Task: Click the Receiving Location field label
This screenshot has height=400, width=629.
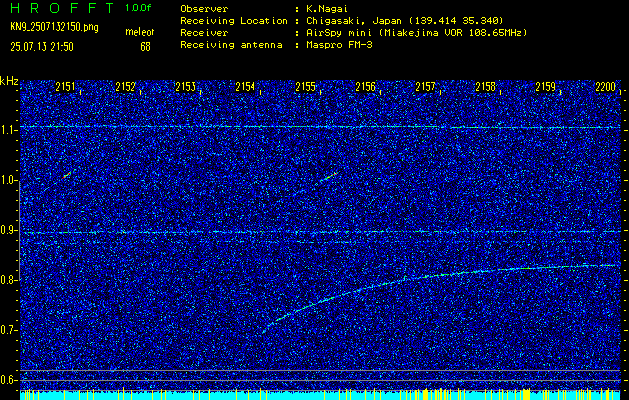Action: click(x=234, y=21)
